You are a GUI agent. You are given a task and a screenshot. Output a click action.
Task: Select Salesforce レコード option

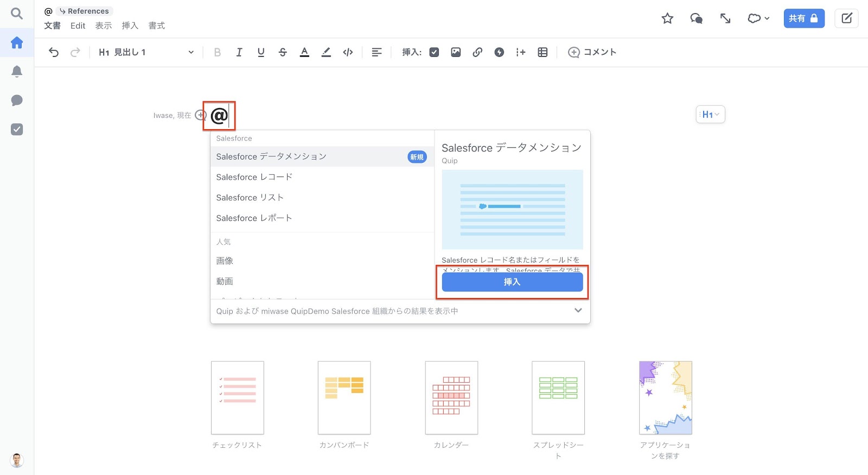coord(322,177)
